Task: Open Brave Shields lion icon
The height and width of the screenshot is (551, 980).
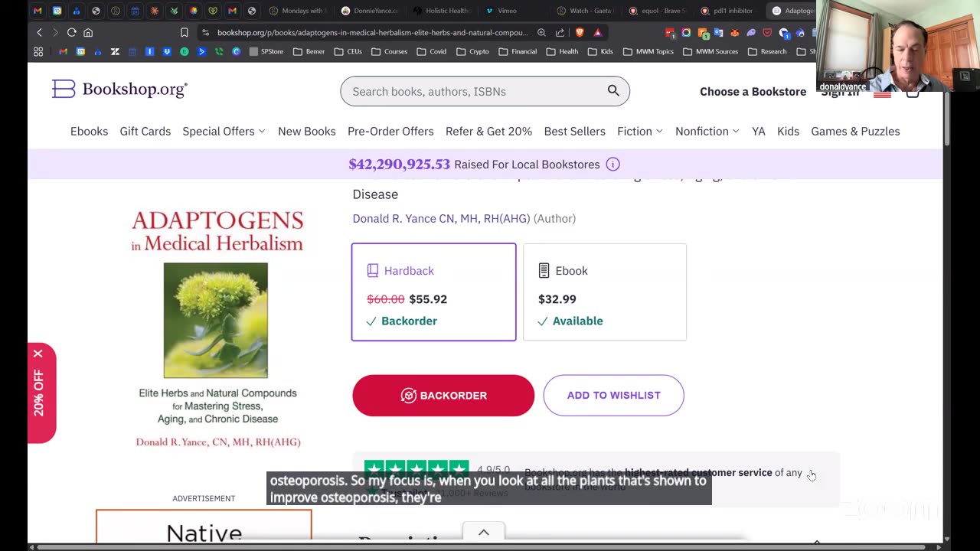Action: (580, 32)
